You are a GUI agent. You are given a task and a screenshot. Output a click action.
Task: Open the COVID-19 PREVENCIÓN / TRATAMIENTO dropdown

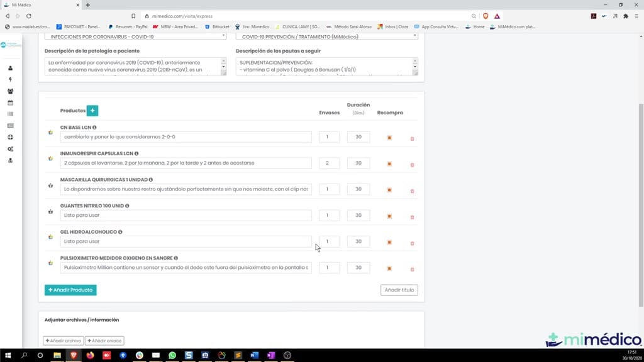point(327,36)
